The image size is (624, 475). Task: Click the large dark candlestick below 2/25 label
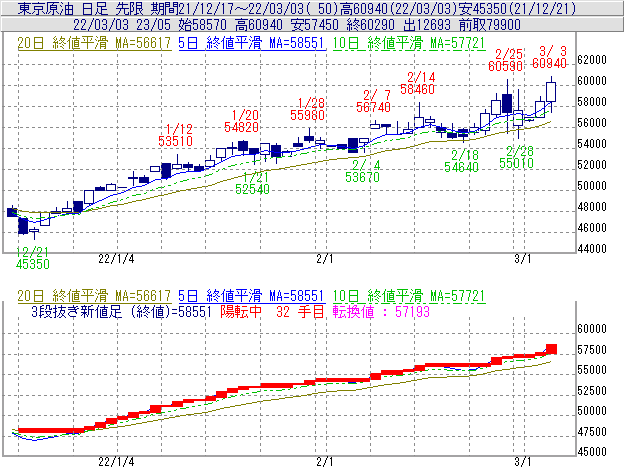point(507,103)
